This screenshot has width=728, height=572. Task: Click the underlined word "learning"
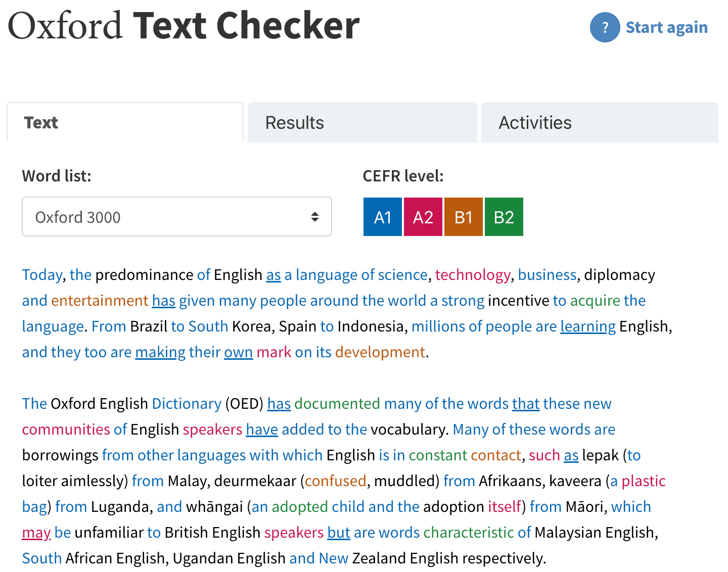click(x=587, y=326)
